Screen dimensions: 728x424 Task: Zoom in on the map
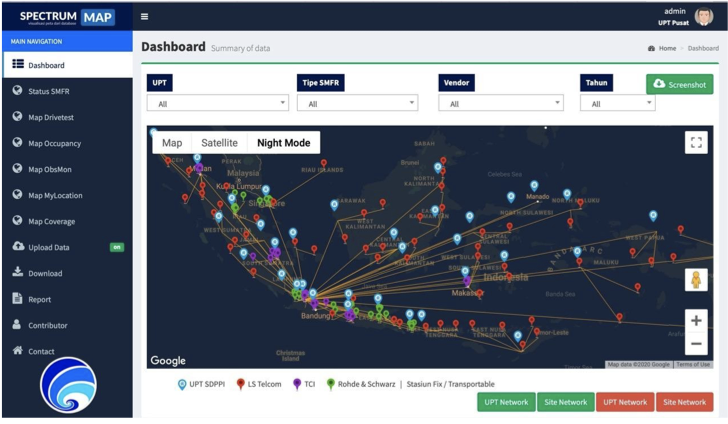click(x=696, y=320)
